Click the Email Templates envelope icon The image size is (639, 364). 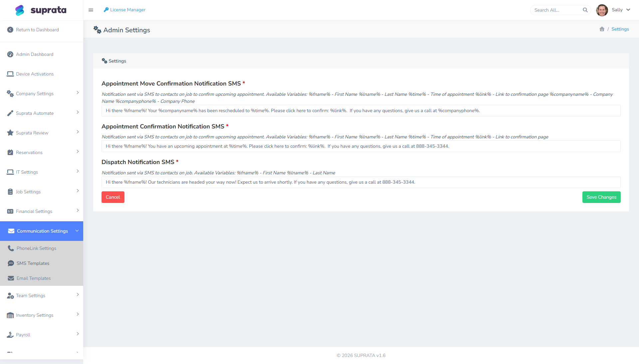(11, 278)
